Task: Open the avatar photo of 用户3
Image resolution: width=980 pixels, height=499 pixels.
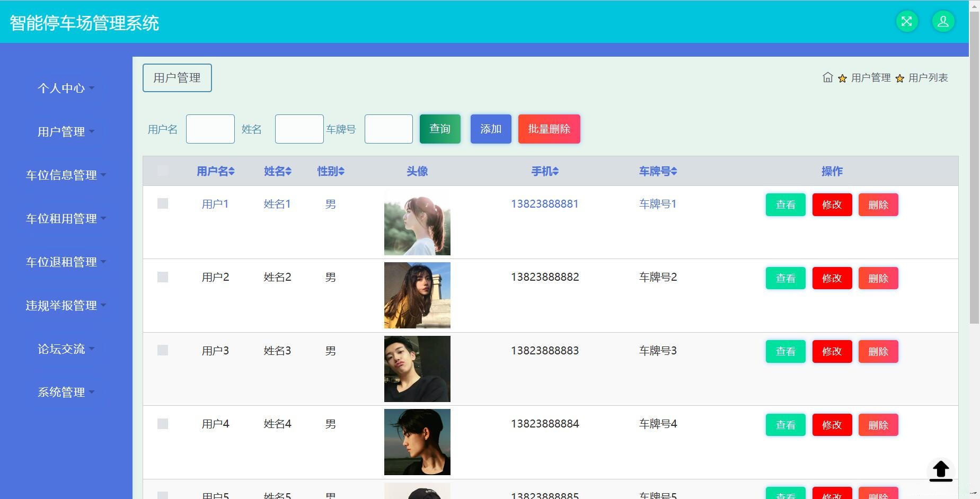Action: point(417,369)
